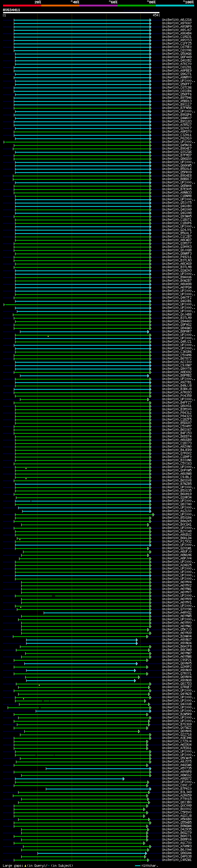This screenshot has width=197, height=868.
Task: Click the green ~80% identity legend segment
Action: 137,6
